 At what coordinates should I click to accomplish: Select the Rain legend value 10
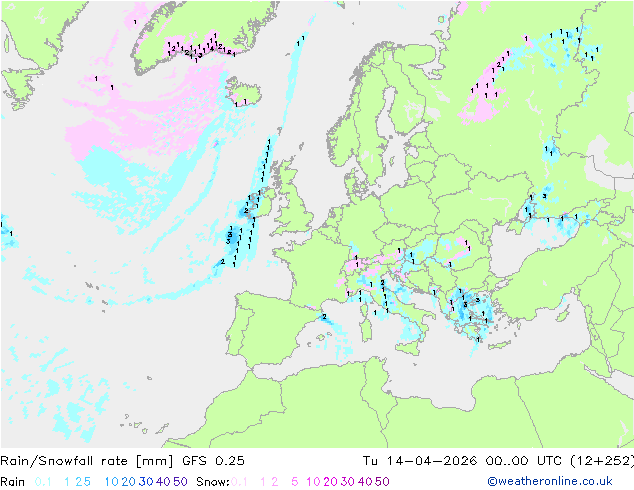tap(112, 482)
